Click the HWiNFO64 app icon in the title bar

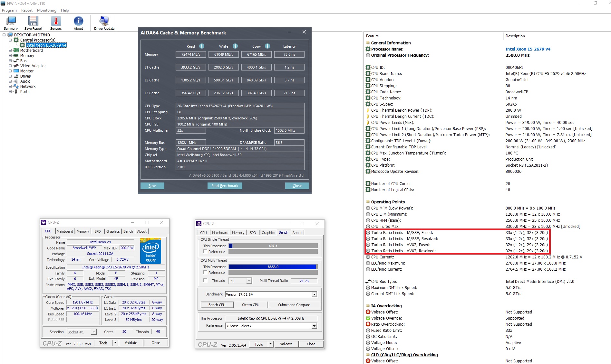3,3
